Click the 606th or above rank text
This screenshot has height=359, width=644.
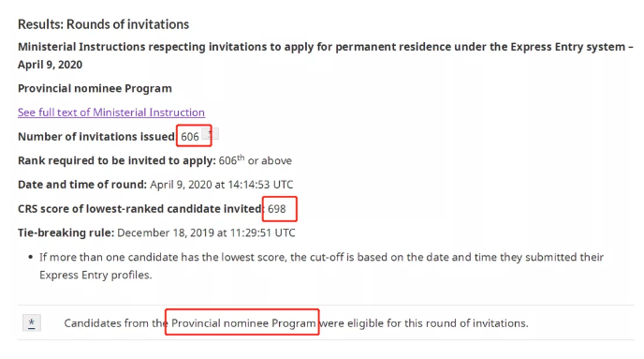pos(255,160)
